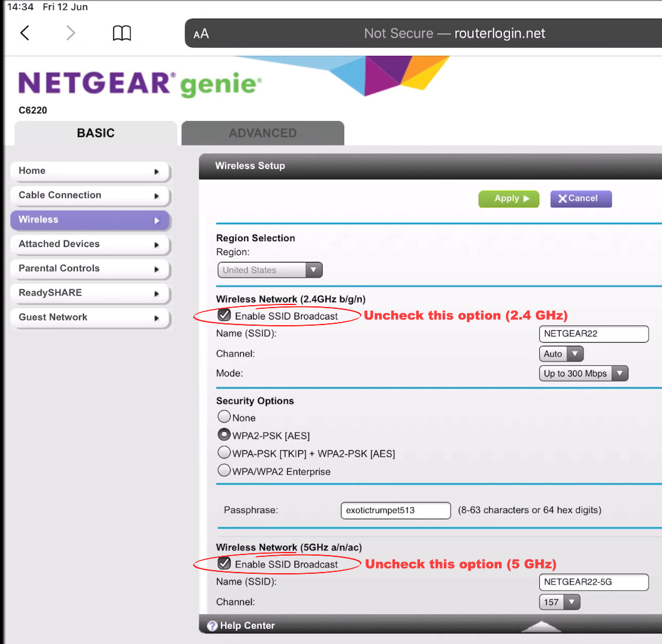662x644 pixels.
Task: Uncheck Enable SSID Broadcast for 5GHz
Action: click(224, 563)
